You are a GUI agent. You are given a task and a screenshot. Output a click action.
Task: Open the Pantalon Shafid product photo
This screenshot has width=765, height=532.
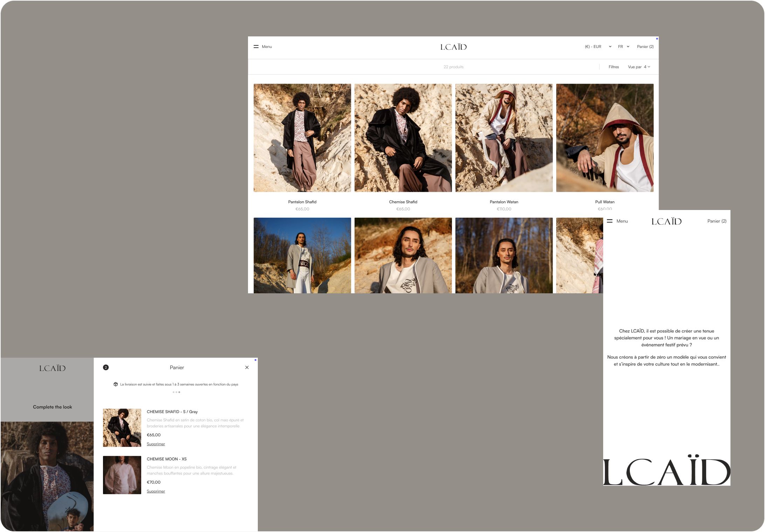[x=302, y=138]
